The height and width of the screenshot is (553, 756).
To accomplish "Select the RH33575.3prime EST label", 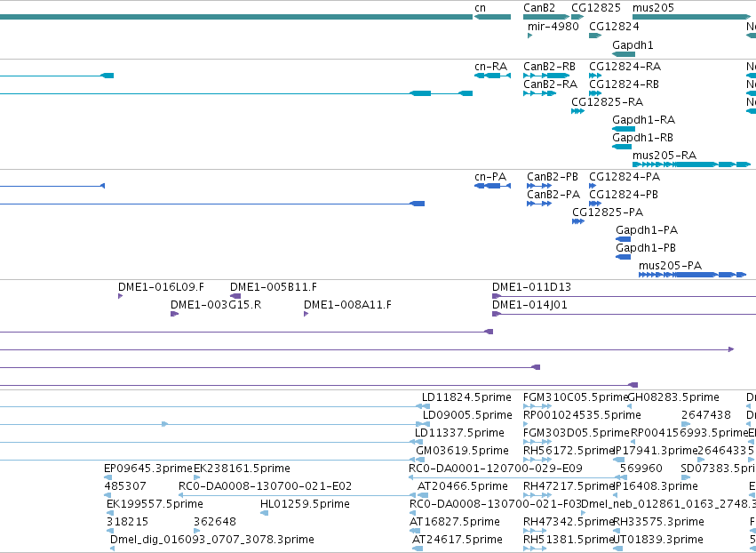I will coord(658,522).
